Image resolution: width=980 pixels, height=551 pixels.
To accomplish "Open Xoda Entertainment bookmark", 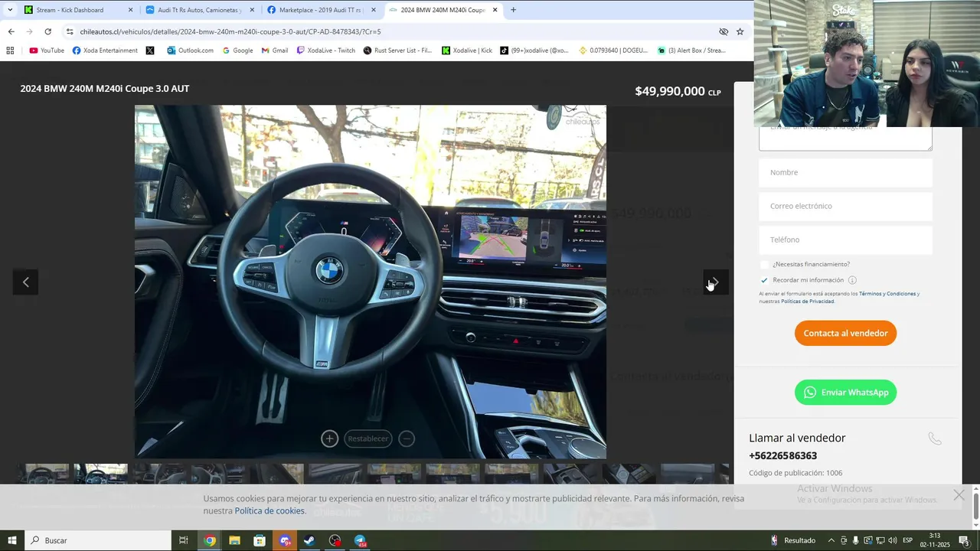I will point(105,51).
